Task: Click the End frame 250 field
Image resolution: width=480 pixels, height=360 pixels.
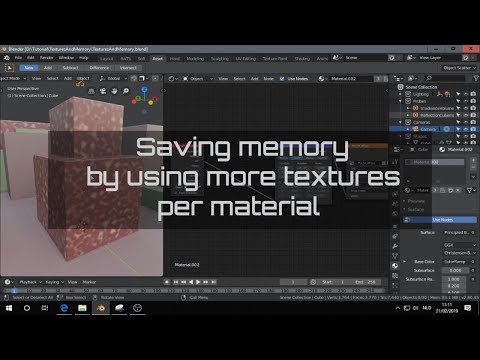Action: (x=366, y=282)
